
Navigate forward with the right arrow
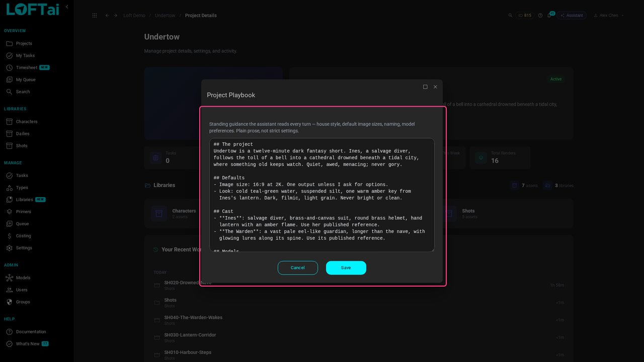(x=115, y=16)
